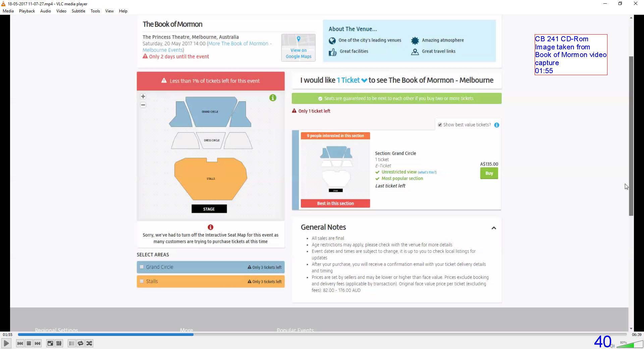Select the Stalls section on map
Screen dimensions: 644x349
coord(211,179)
